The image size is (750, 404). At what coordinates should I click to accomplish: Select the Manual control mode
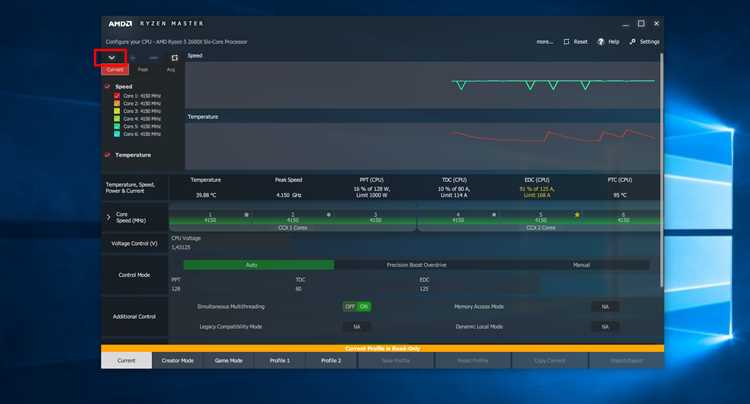(581, 265)
